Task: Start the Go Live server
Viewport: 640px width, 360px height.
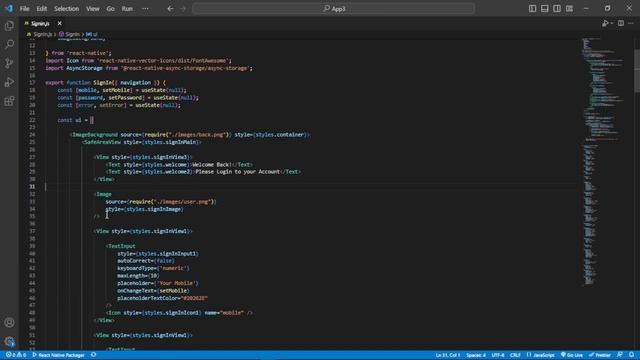Action: [572, 355]
